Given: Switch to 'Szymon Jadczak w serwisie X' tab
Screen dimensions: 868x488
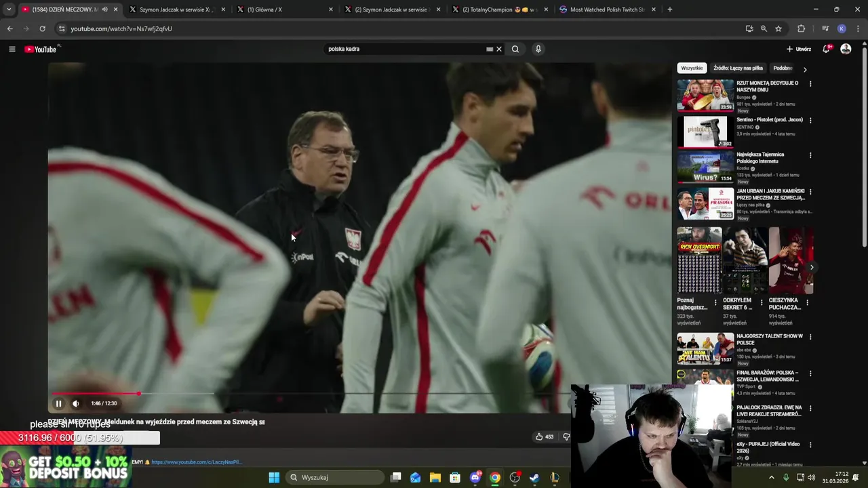Looking at the screenshot, I should [x=176, y=9].
